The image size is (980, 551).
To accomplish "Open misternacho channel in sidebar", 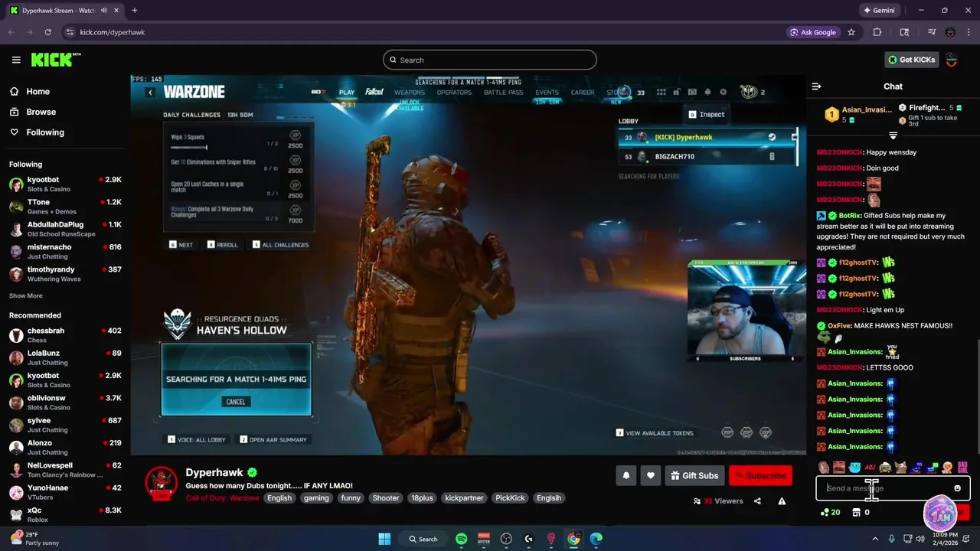I will 65,252.
